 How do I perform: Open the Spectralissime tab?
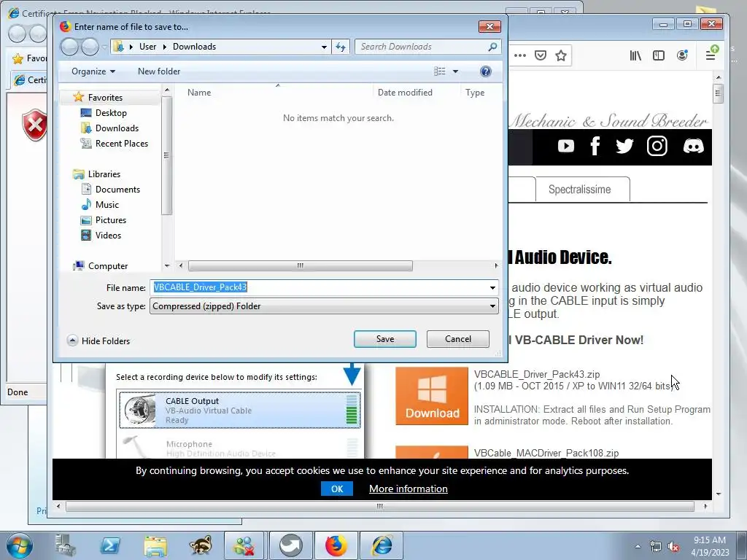point(583,190)
